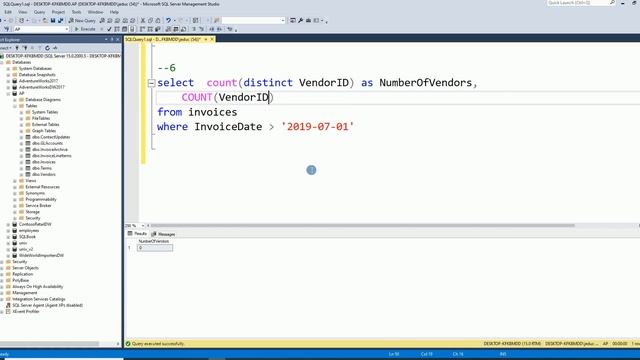Select the Integration Services Catalogs folder
This screenshot has height=360, width=640.
pyautogui.click(x=38, y=299)
